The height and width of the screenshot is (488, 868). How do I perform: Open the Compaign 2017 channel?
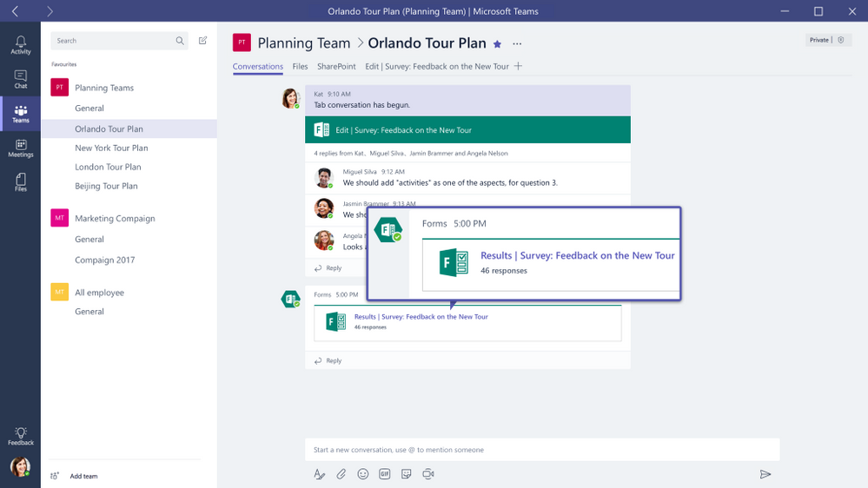point(104,260)
